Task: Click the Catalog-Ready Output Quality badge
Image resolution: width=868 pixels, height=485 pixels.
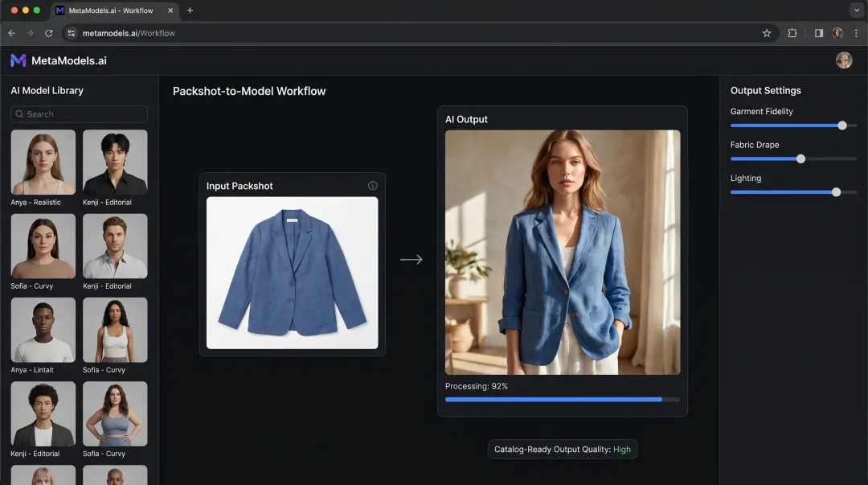Action: (x=563, y=450)
